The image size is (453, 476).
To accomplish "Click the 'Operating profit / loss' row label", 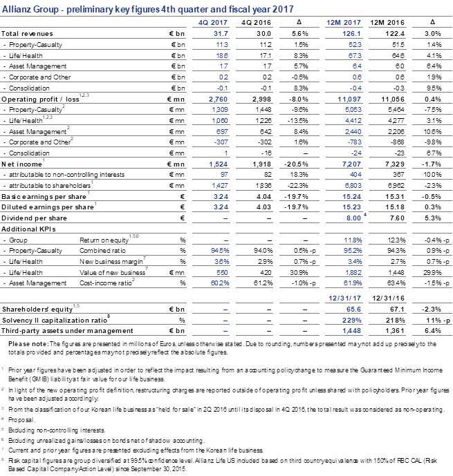I will click(40, 99).
